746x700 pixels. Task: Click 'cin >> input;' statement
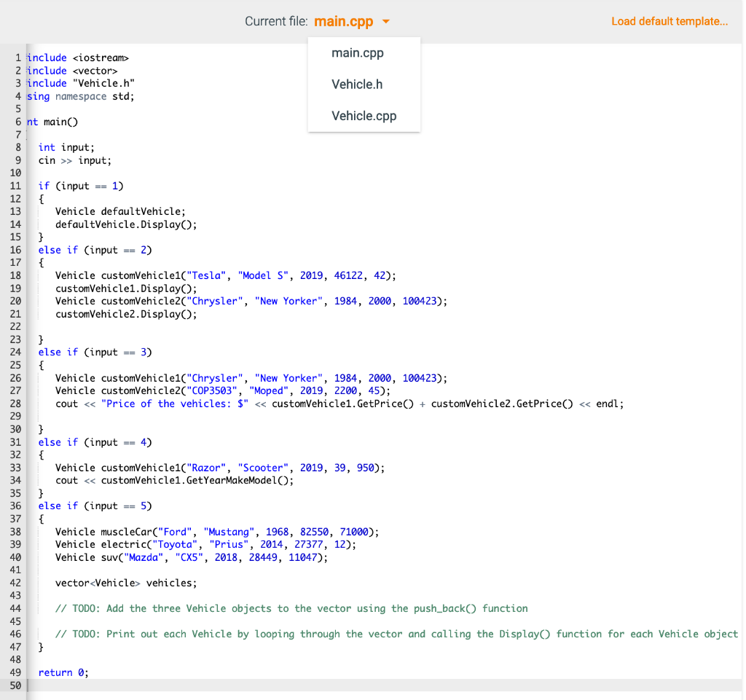pos(75,160)
